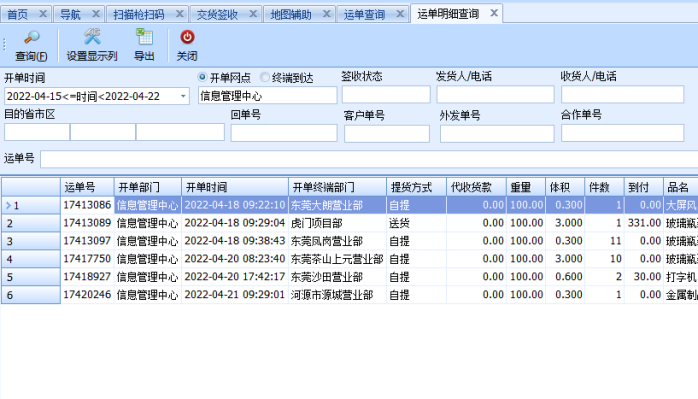Click the 2022-04-20 17:42:17 time cell
The width and height of the screenshot is (698, 399).
point(235,277)
